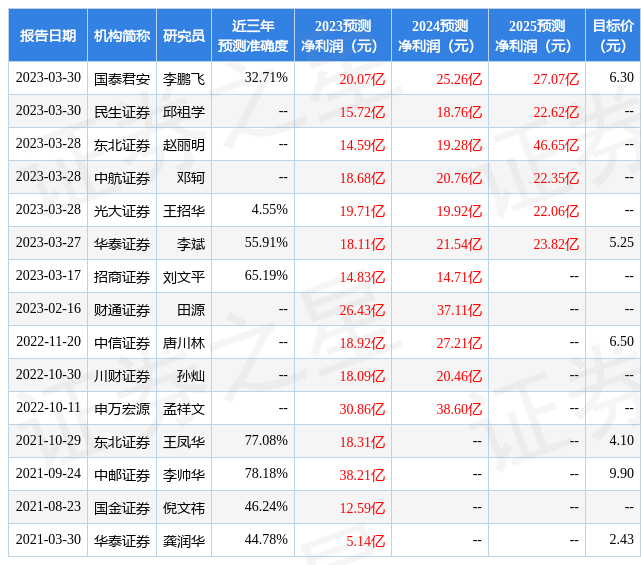This screenshot has width=641, height=565.
Task: Select researcher 刘文平
Action: (184, 277)
